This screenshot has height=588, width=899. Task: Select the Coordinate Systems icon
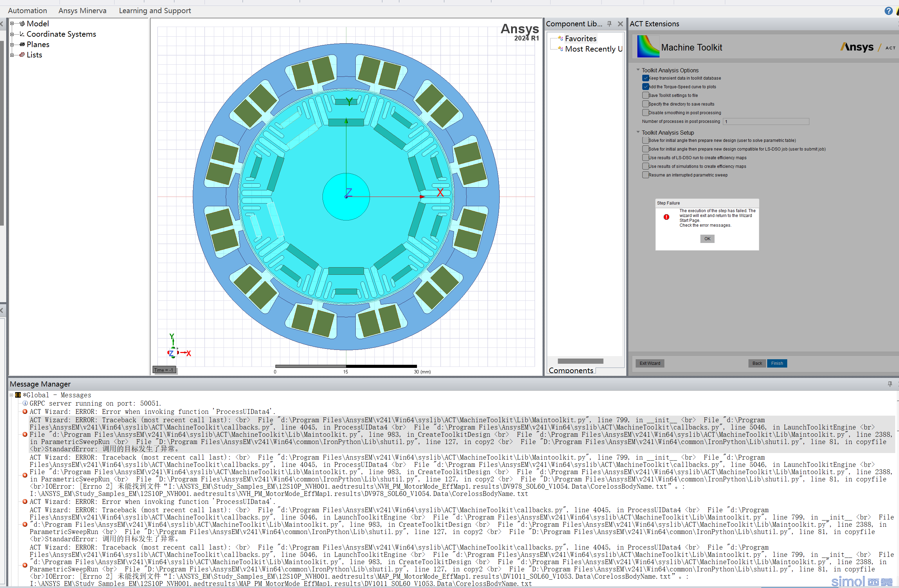pyautogui.click(x=22, y=34)
